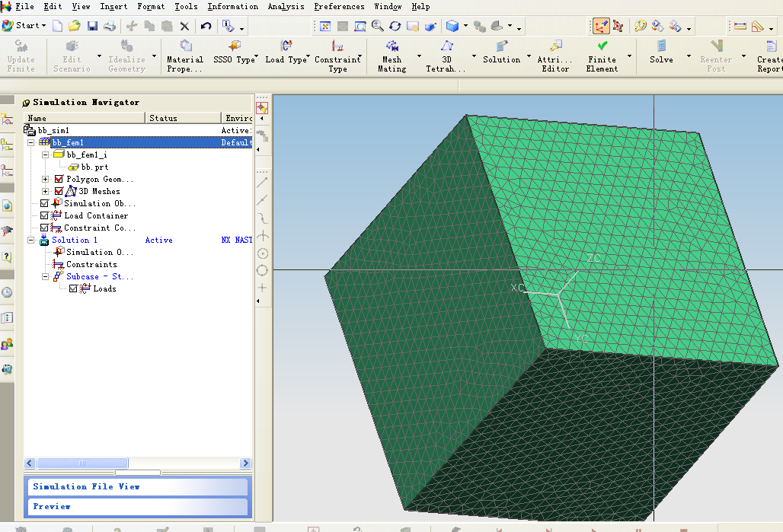Viewport: 783px width, 532px height.
Task: Click the Undo arrow icon
Action: click(206, 26)
